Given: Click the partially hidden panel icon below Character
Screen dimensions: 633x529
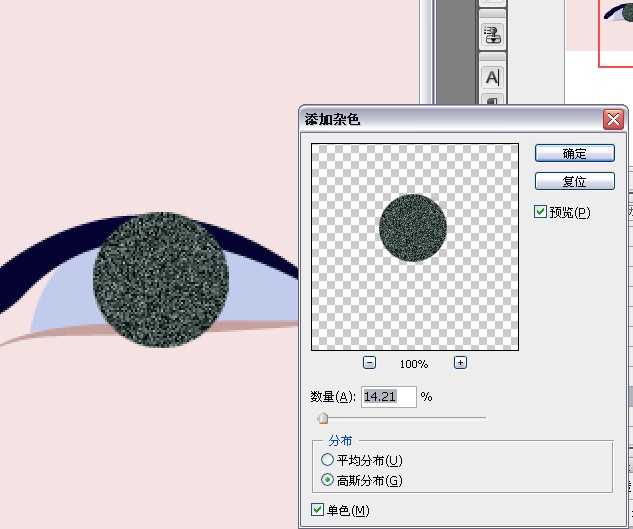Looking at the screenshot, I should (492, 101).
